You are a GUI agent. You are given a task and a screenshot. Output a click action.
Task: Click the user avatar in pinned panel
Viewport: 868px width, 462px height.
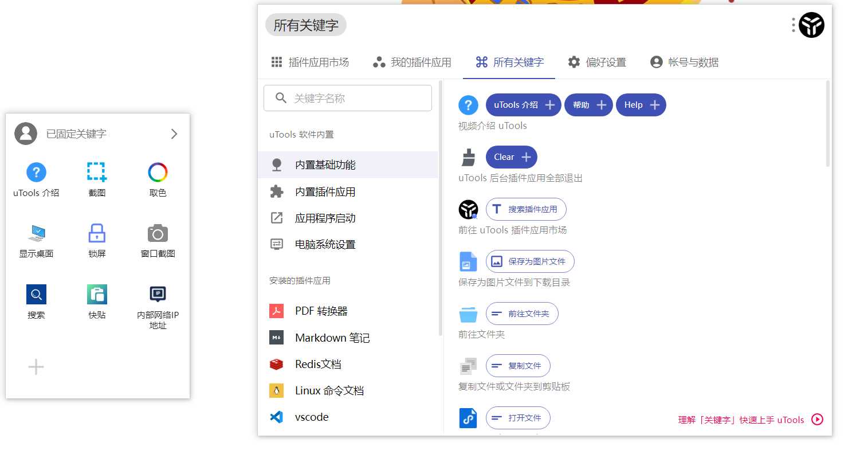pos(26,134)
